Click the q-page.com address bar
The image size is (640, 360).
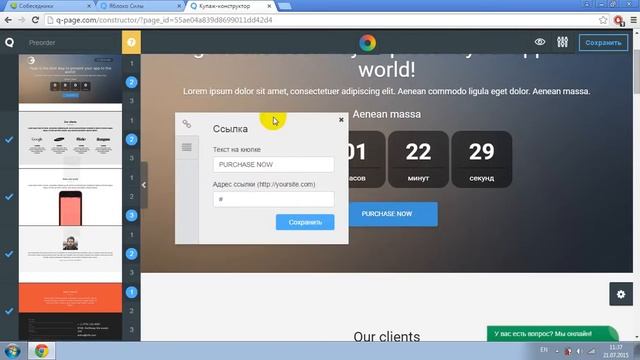(x=322, y=20)
